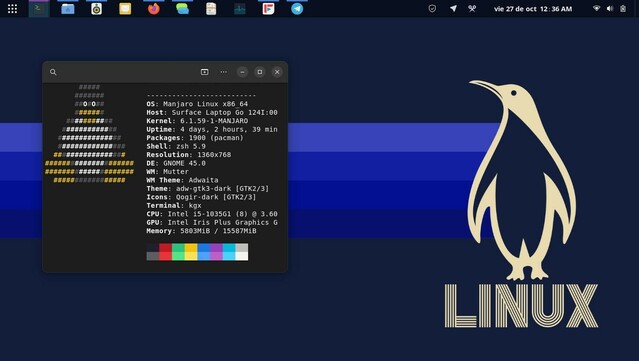
Task: Open the Wi-Fi status indicator
Action: point(596,9)
